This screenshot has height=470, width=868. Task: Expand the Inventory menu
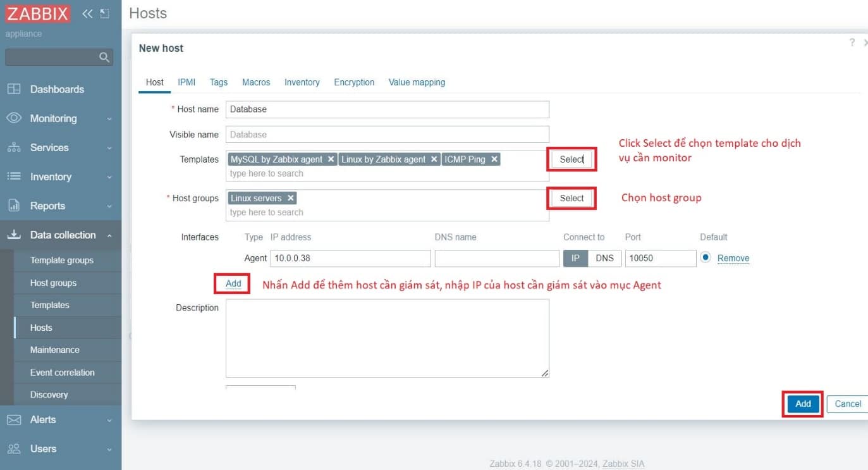coord(109,177)
